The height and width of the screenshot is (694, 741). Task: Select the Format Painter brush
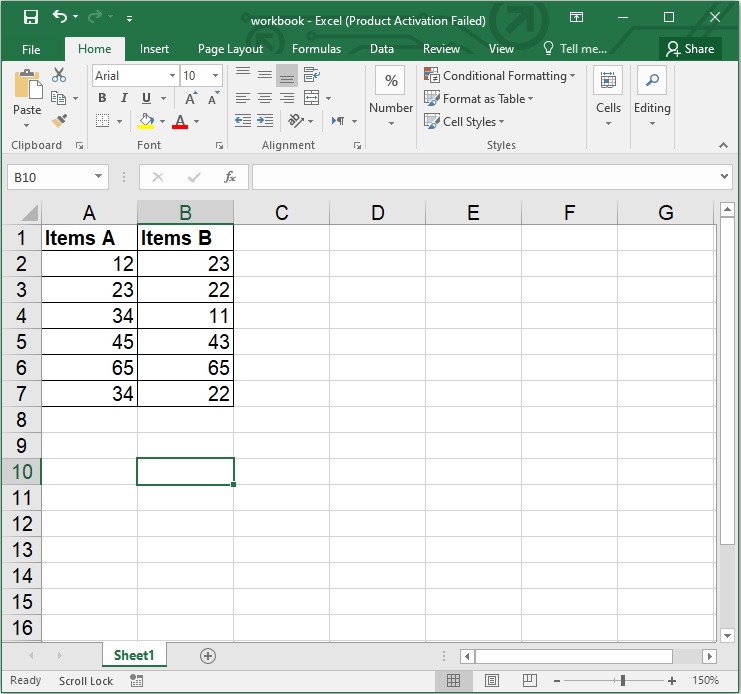click(x=59, y=121)
